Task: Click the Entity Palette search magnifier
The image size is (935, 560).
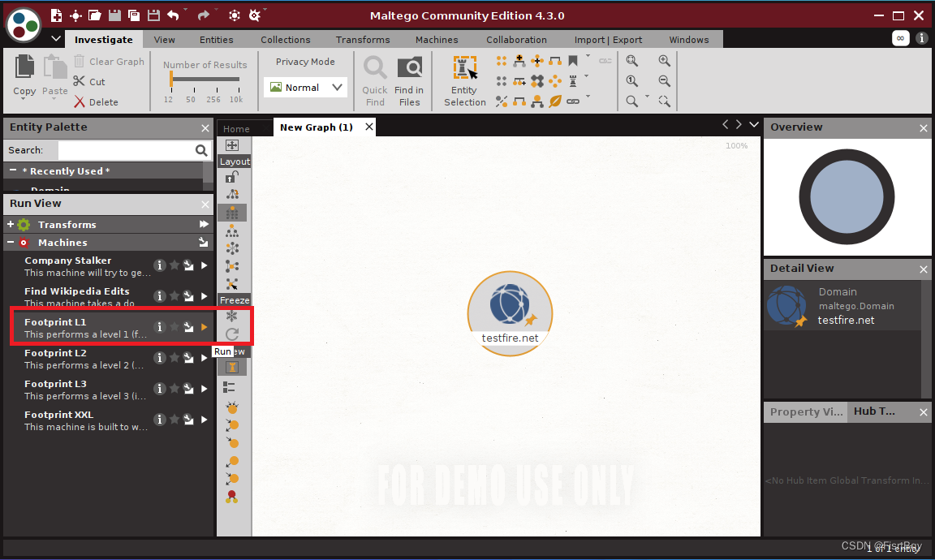Action: click(201, 151)
